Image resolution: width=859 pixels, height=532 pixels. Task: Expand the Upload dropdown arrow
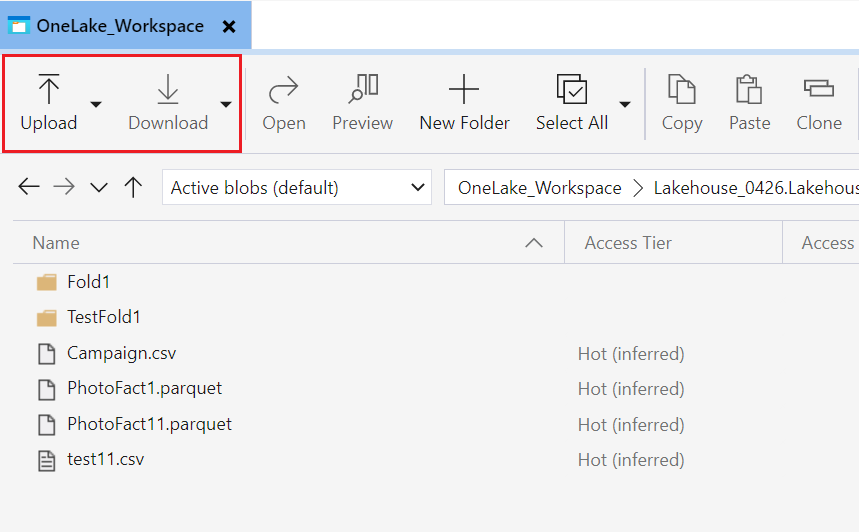(x=96, y=103)
